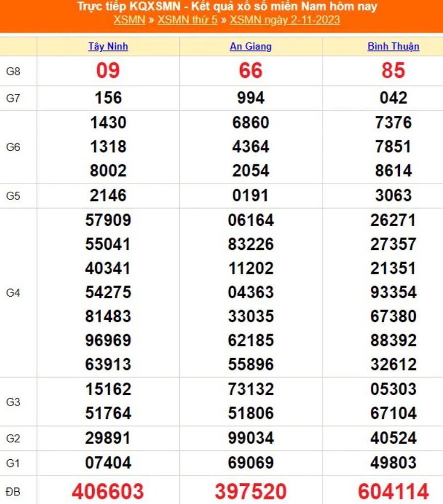Select the G5 number 2146

(x=108, y=195)
